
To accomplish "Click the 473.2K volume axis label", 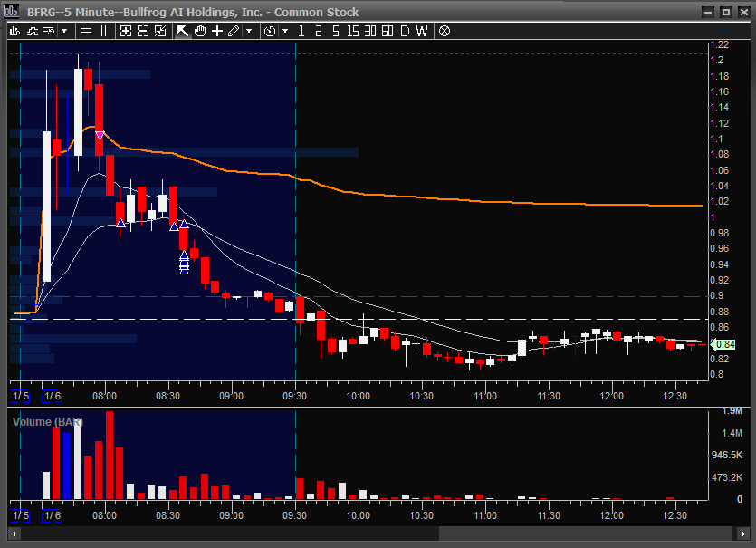I will click(x=727, y=477).
